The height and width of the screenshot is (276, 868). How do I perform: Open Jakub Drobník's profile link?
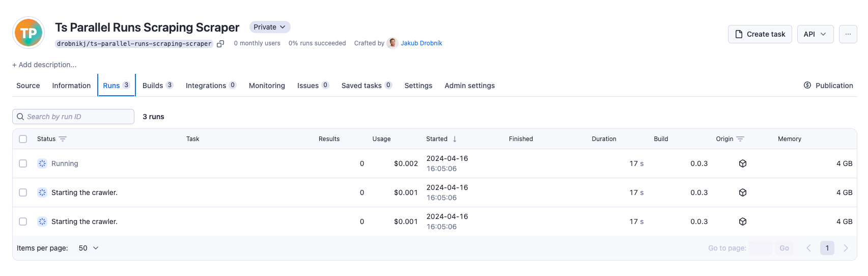pos(421,43)
